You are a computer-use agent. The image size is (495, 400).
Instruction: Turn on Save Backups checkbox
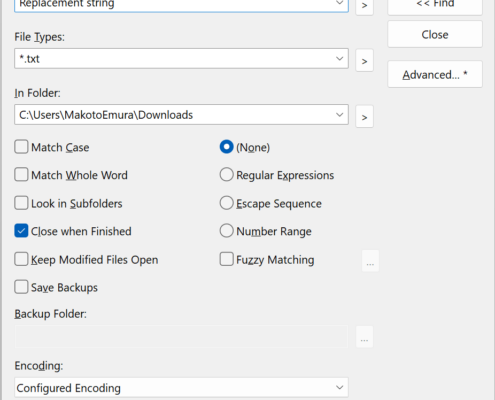[21, 287]
